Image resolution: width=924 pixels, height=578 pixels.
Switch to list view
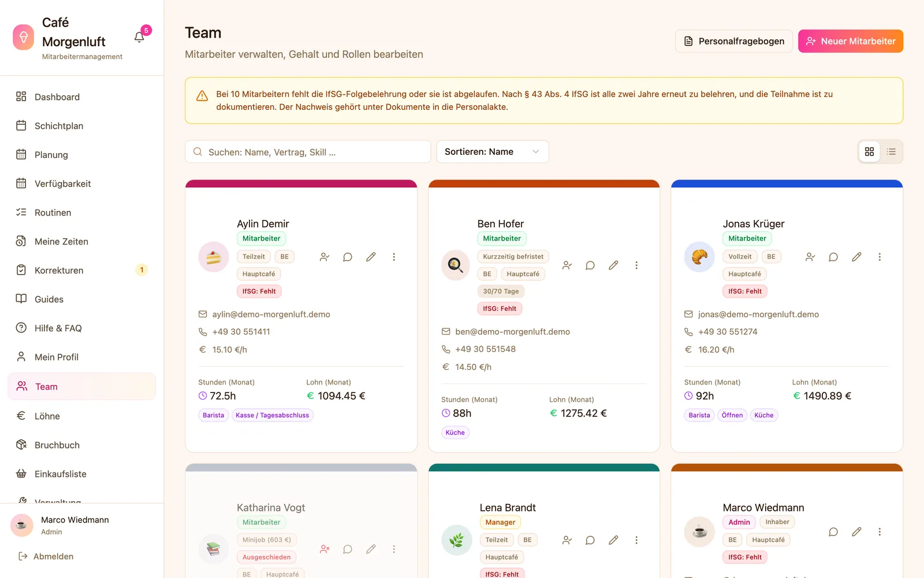891,151
